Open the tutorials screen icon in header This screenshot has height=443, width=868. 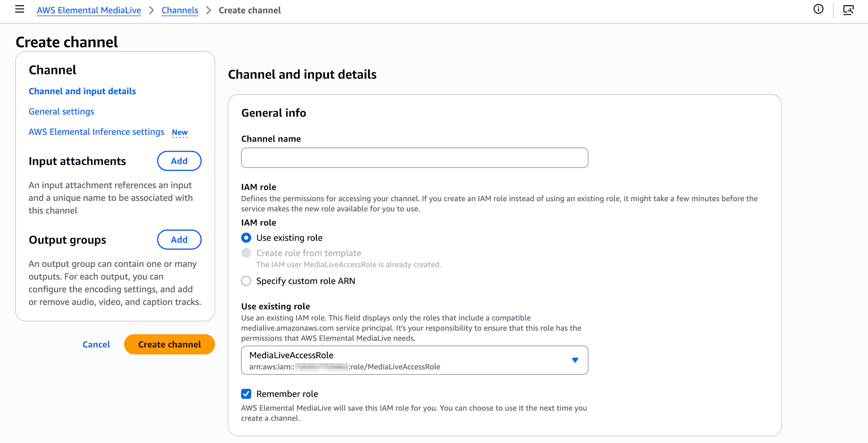(848, 10)
